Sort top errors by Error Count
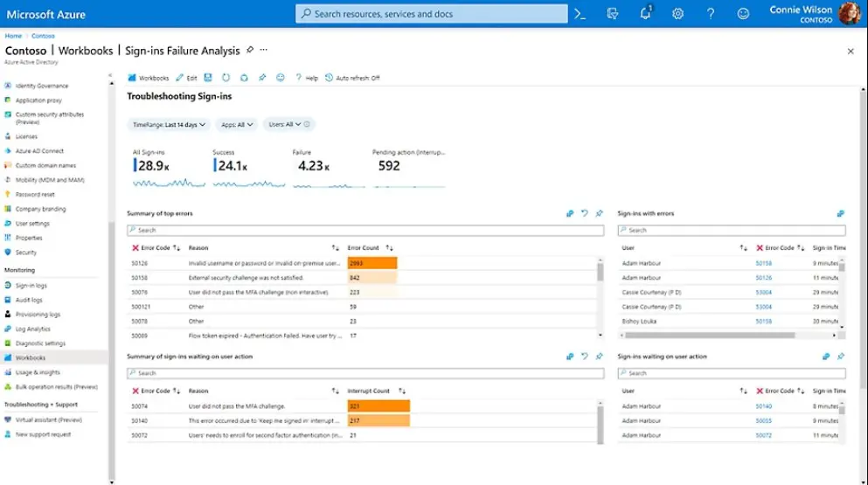868x485 pixels. (x=389, y=248)
